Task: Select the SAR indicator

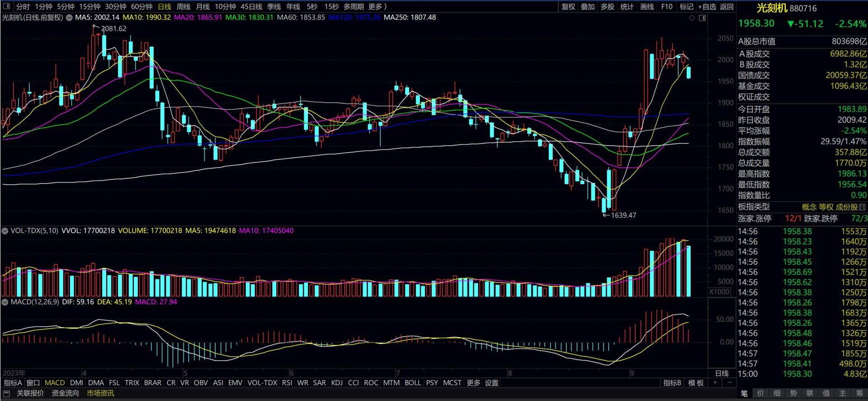Action: click(x=320, y=383)
